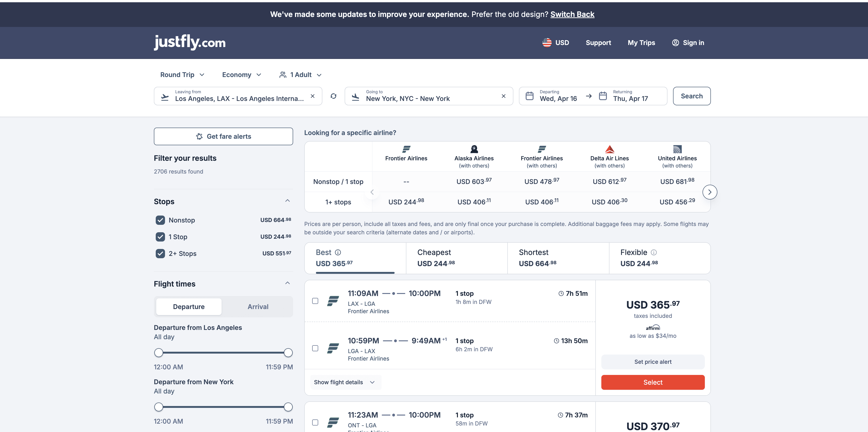
Task: Click the swap origin and destination icon
Action: pos(333,96)
